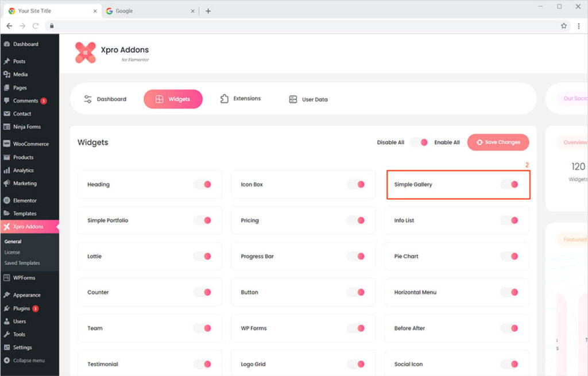Disable the Heading widget toggle
The image size is (588, 376).
202,184
